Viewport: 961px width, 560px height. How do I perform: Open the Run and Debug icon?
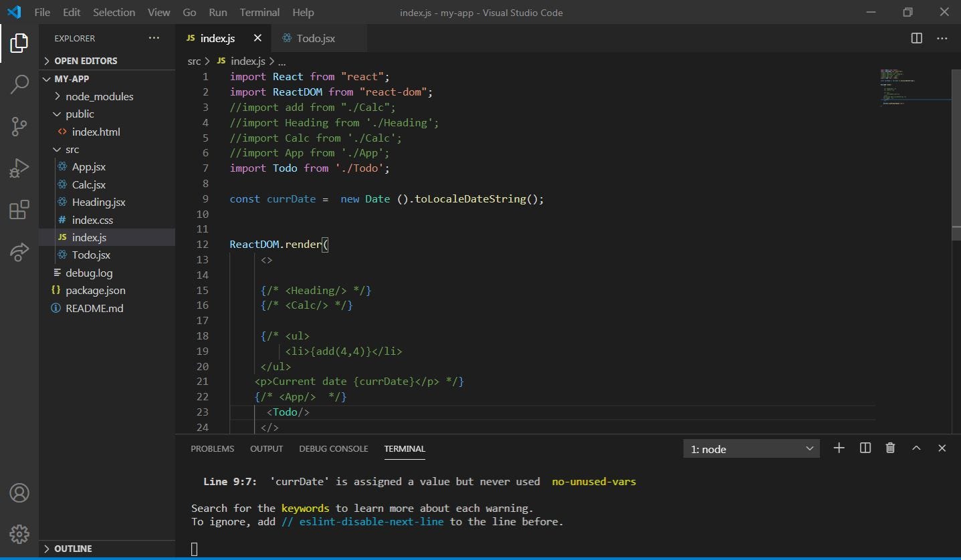click(18, 168)
